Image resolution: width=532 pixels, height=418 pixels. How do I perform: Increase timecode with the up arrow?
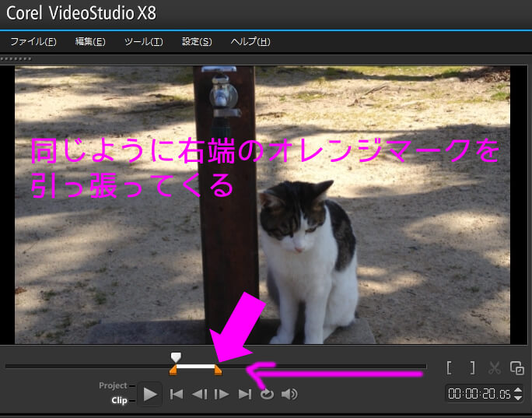(x=518, y=390)
